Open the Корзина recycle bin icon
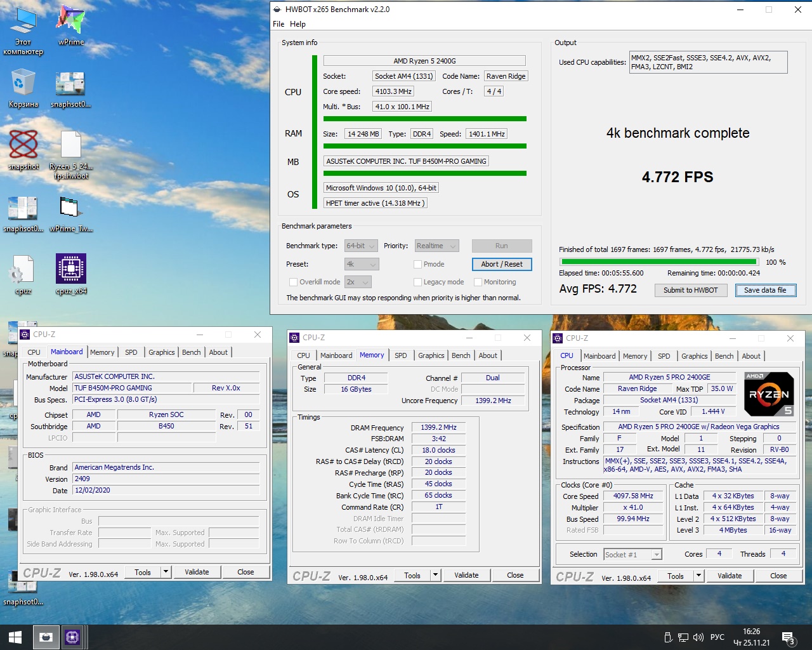The image size is (812, 650). click(x=23, y=89)
